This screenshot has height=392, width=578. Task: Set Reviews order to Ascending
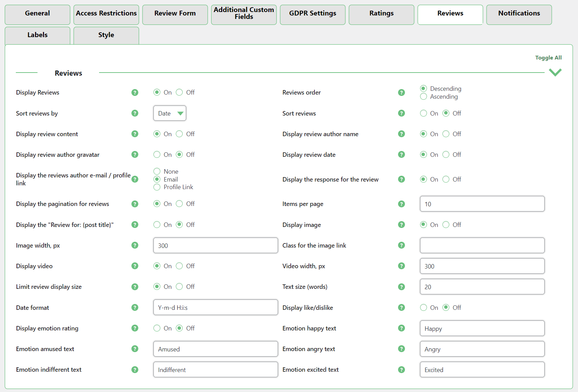click(x=424, y=97)
